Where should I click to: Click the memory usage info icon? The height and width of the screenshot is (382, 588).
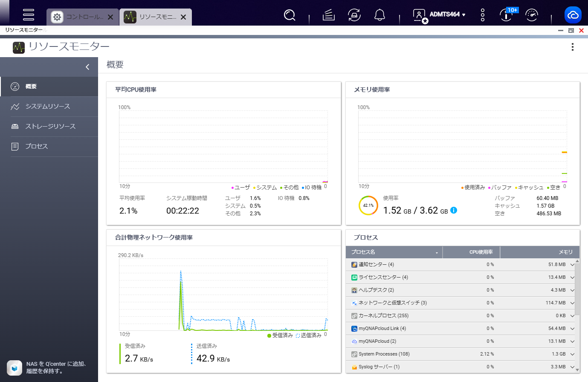[x=454, y=210]
